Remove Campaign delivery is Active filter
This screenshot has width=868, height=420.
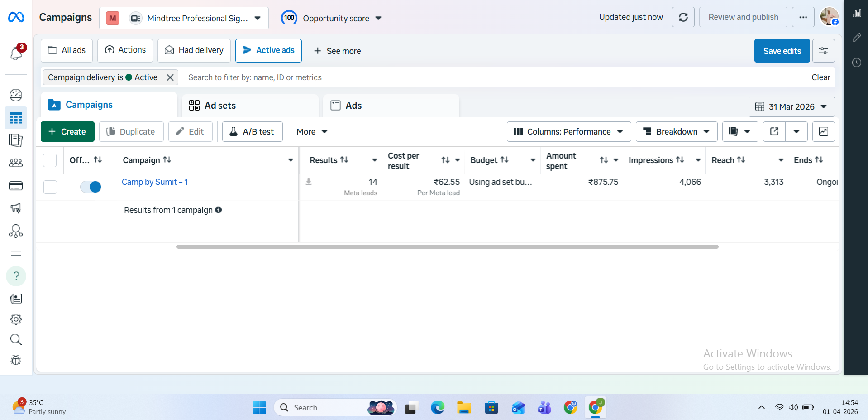pos(170,77)
